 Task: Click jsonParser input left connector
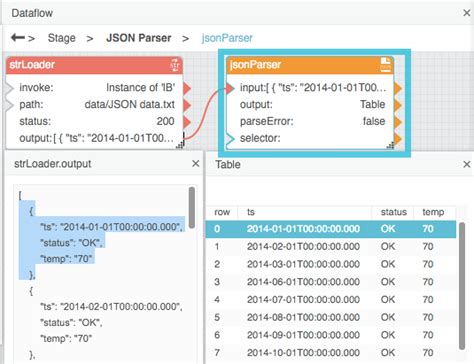230,88
